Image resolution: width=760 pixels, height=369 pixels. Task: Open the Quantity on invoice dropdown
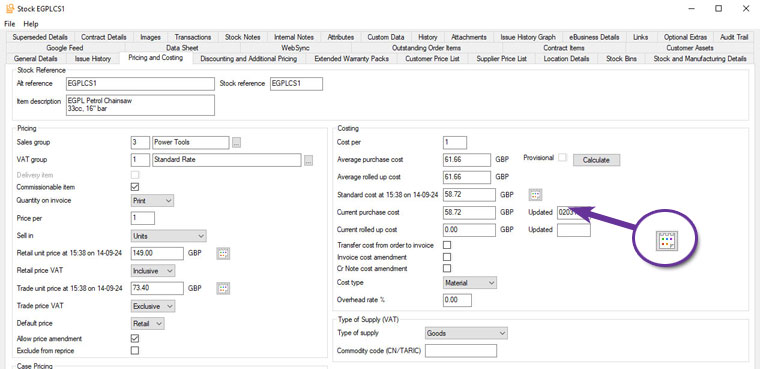152,200
